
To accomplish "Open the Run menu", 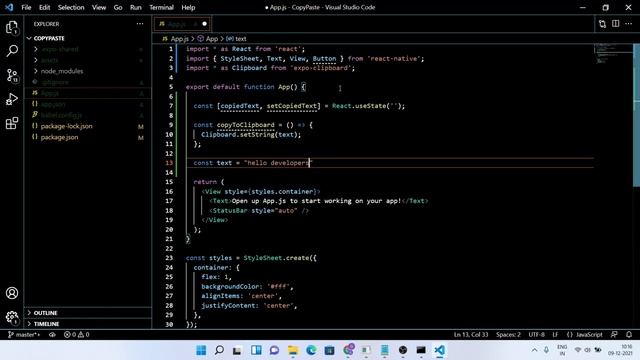I will pos(136,7).
